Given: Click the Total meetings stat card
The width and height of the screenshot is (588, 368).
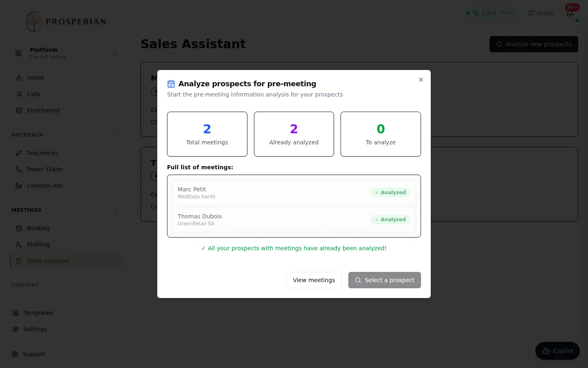Looking at the screenshot, I should 207,134.
